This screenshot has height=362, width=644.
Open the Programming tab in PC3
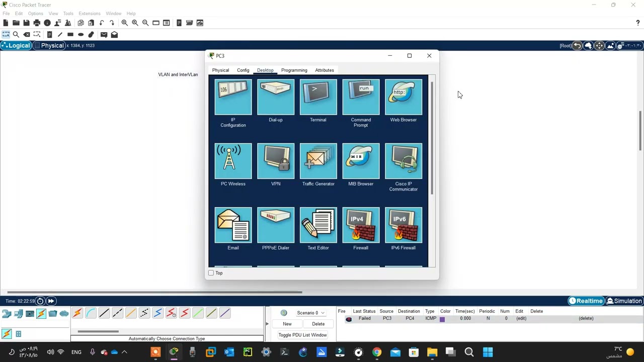click(294, 70)
